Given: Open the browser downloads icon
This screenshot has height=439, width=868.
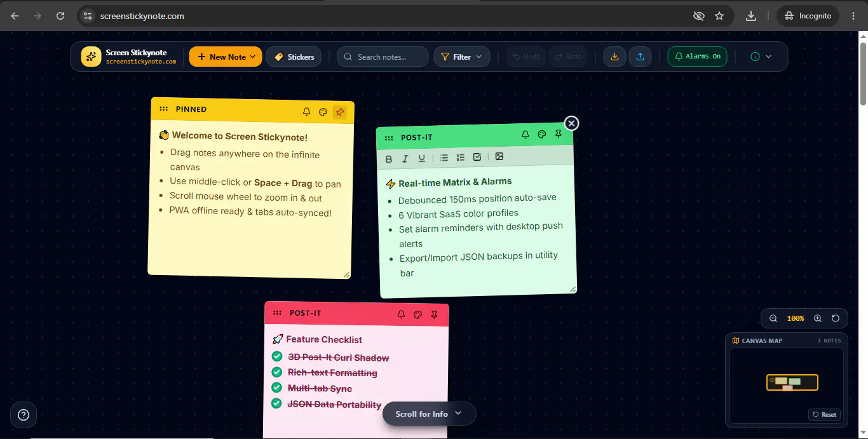Looking at the screenshot, I should point(751,16).
